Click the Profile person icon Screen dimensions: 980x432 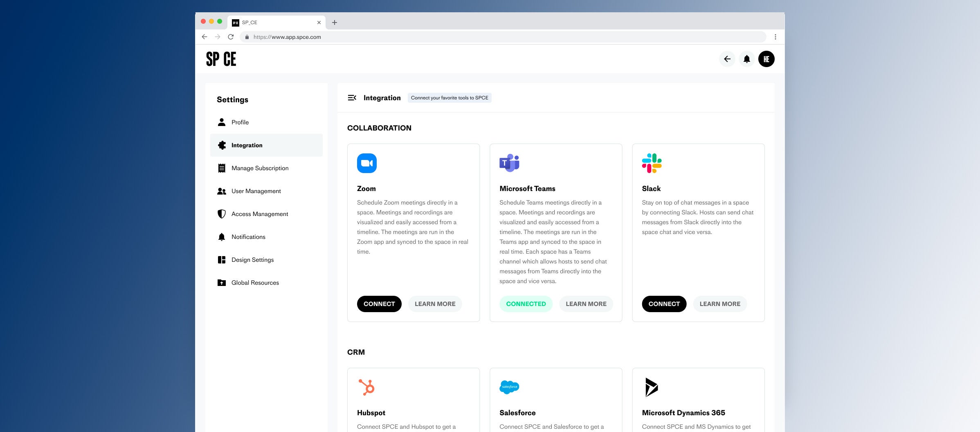click(222, 122)
